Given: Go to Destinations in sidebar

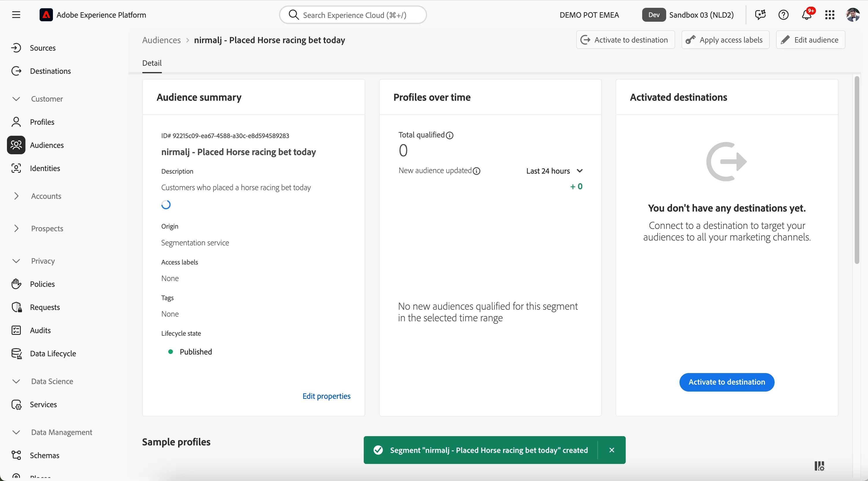Looking at the screenshot, I should pyautogui.click(x=50, y=71).
